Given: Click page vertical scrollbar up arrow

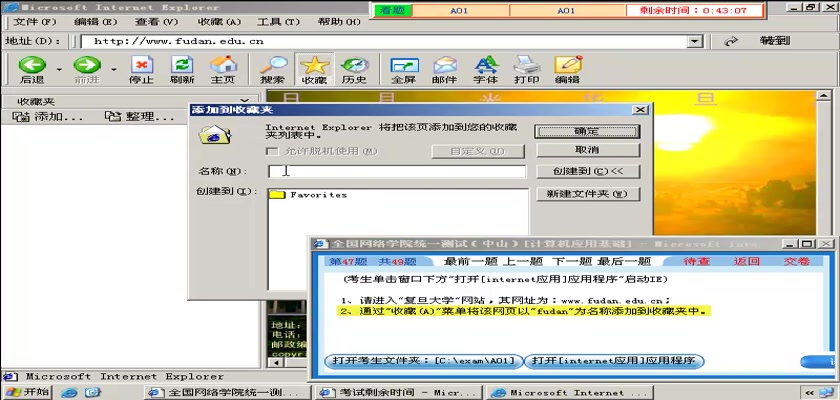Looking at the screenshot, I should [824, 96].
